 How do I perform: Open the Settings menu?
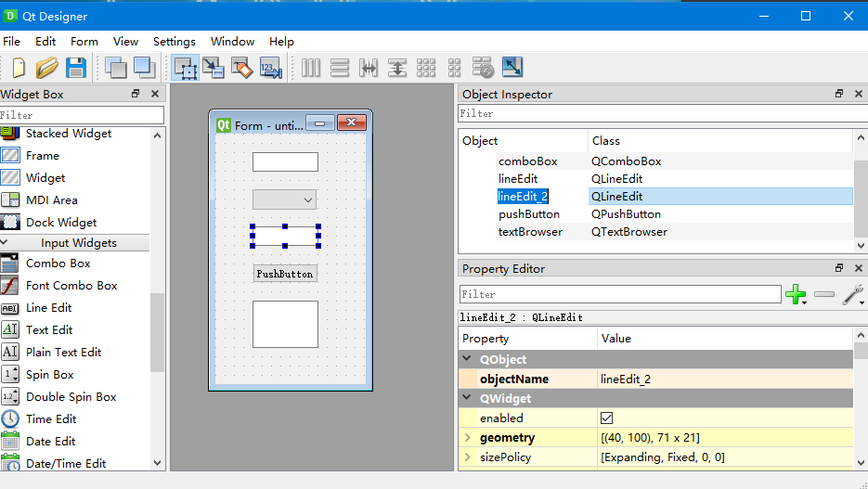(175, 42)
